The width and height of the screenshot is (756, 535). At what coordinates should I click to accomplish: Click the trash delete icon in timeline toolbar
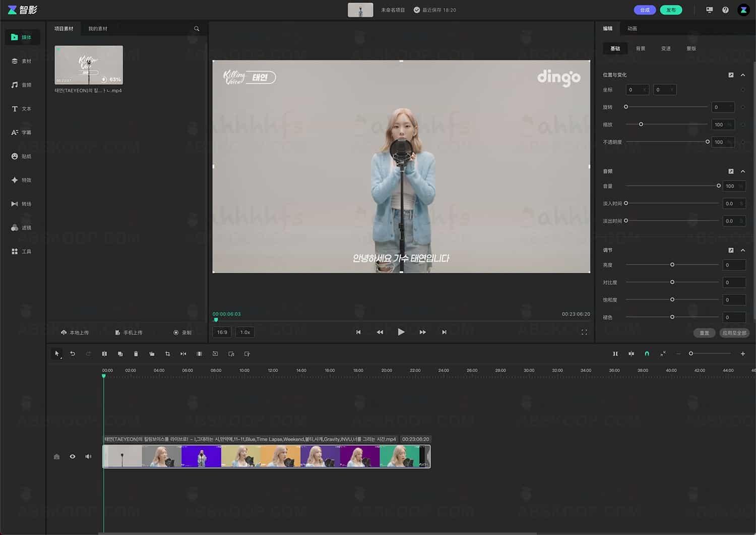click(136, 354)
